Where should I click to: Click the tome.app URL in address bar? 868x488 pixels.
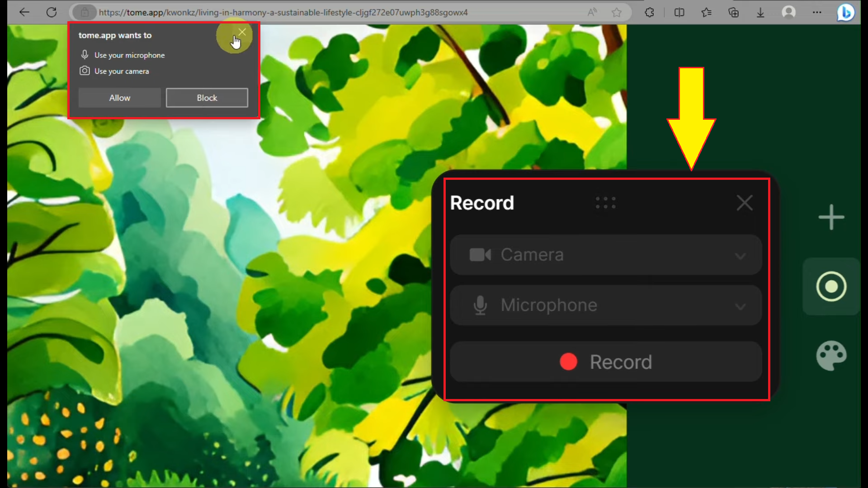(283, 13)
